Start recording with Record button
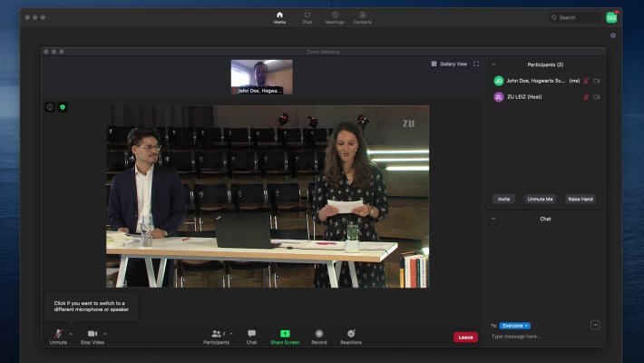Screen dimensions: 644x363 click(319, 337)
